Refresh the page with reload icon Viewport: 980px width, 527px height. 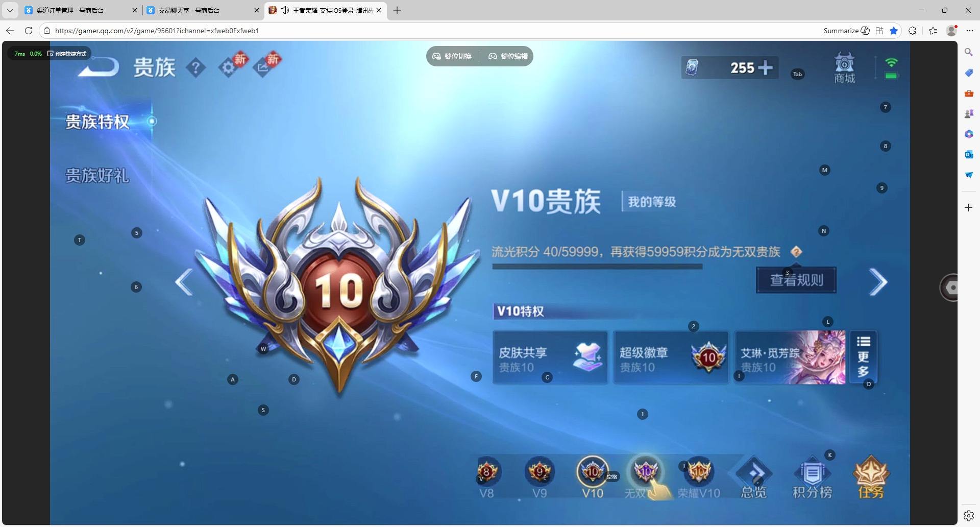tap(29, 31)
